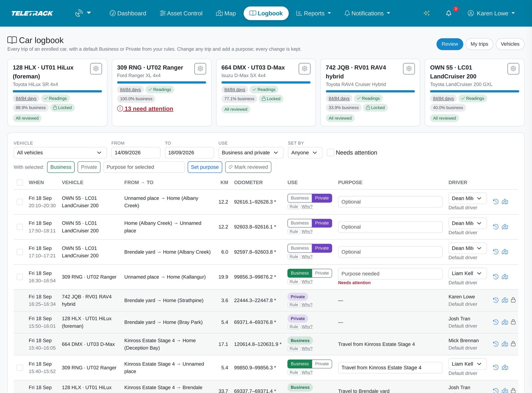
Task: Open settings gear for 664 DMX D-Max card
Action: tap(305, 69)
